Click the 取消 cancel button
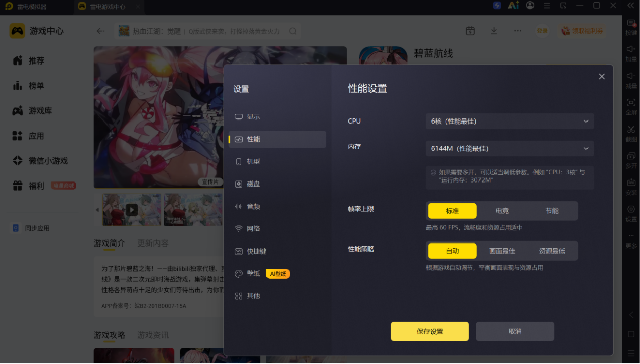Viewport: 640px width, 364px height. click(515, 331)
